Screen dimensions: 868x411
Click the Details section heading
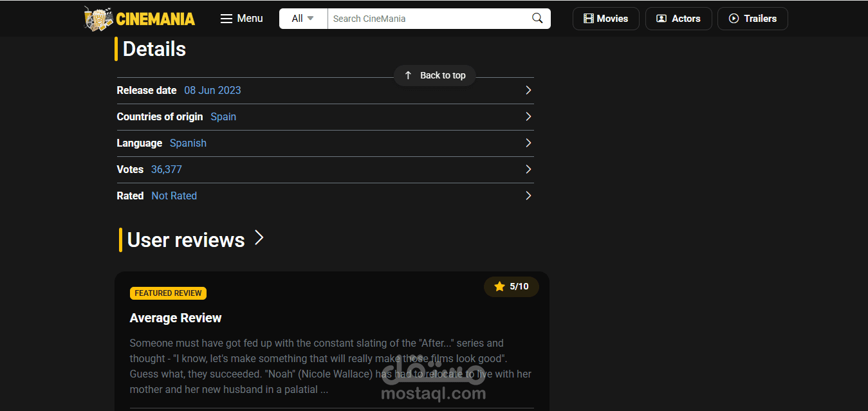coord(154,49)
